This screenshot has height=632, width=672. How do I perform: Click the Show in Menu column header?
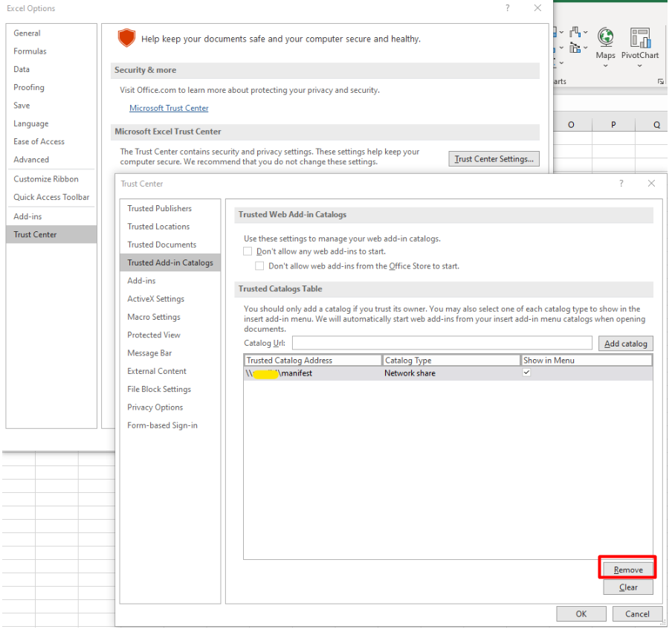pyautogui.click(x=587, y=360)
